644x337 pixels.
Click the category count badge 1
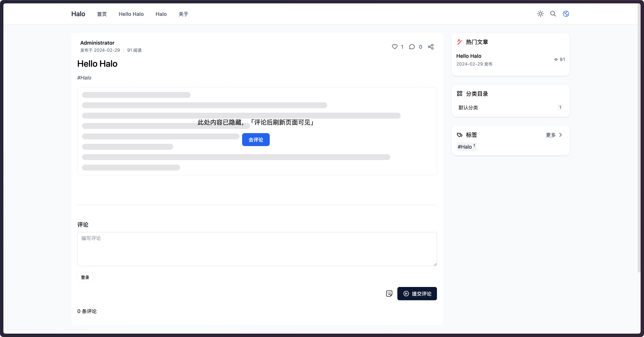click(x=560, y=108)
